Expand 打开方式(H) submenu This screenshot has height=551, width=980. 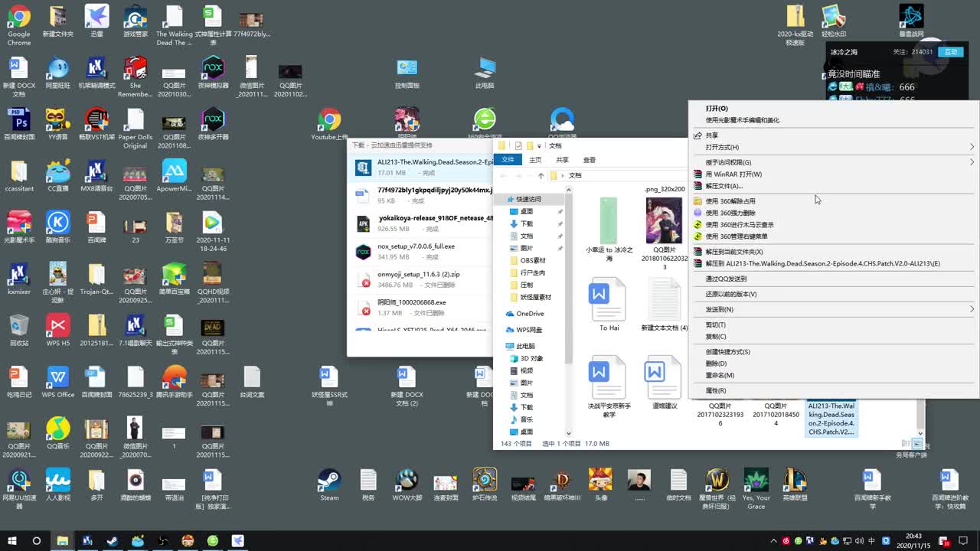click(x=833, y=147)
